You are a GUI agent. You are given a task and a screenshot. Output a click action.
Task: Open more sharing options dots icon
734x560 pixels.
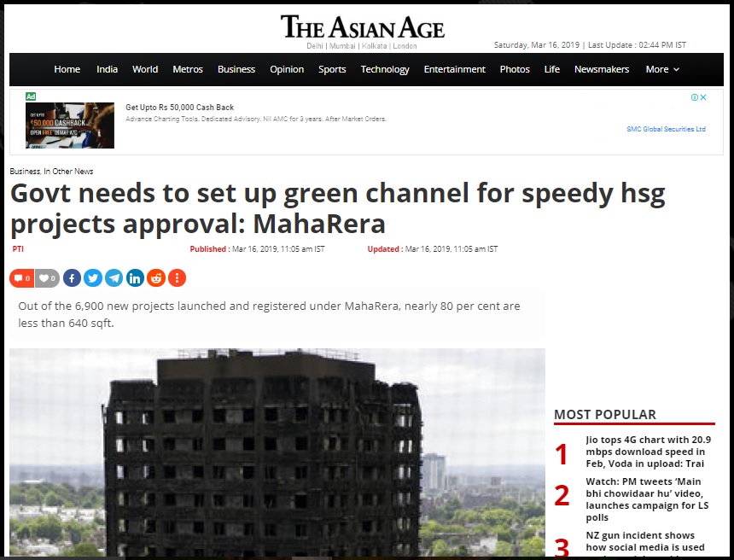(177, 278)
